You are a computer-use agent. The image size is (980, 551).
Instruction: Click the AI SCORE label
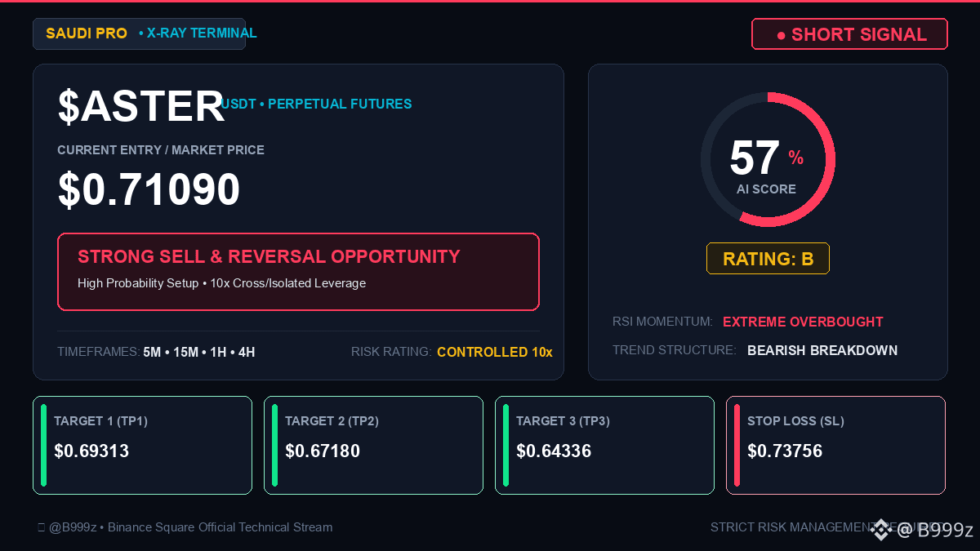766,189
